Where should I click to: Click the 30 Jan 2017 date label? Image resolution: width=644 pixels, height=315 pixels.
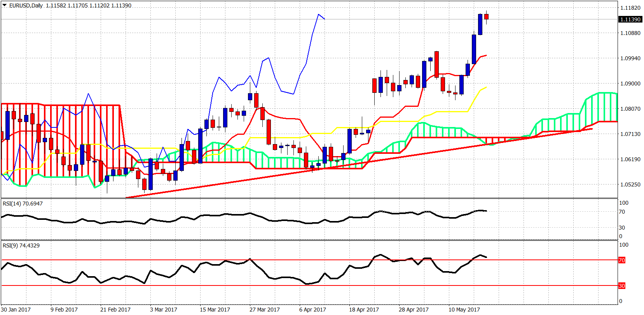point(16,310)
